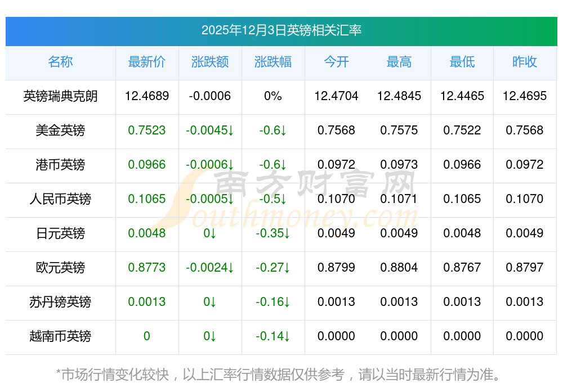Image resolution: width=563 pixels, height=392 pixels.
Task: Select the 最低 column header
Action: tap(462, 62)
